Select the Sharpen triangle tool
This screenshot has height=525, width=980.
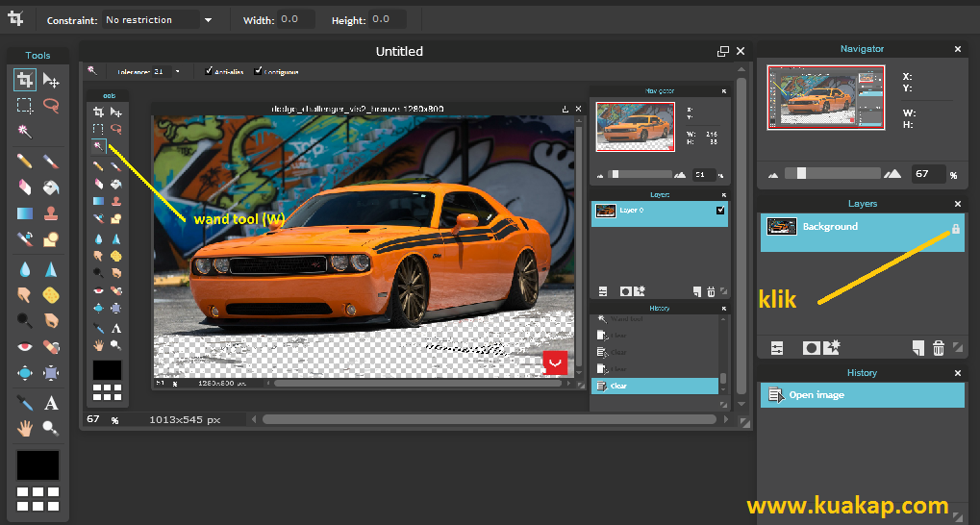[x=51, y=269]
